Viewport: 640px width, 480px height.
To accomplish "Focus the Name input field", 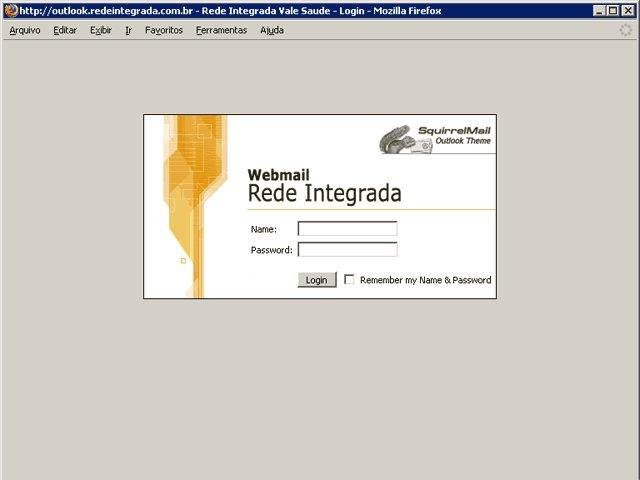I will [x=347, y=229].
